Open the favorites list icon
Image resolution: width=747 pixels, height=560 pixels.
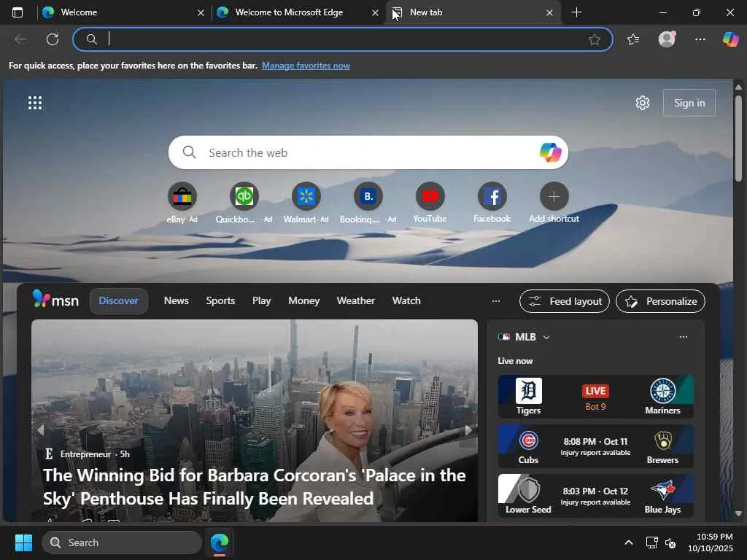click(x=633, y=39)
